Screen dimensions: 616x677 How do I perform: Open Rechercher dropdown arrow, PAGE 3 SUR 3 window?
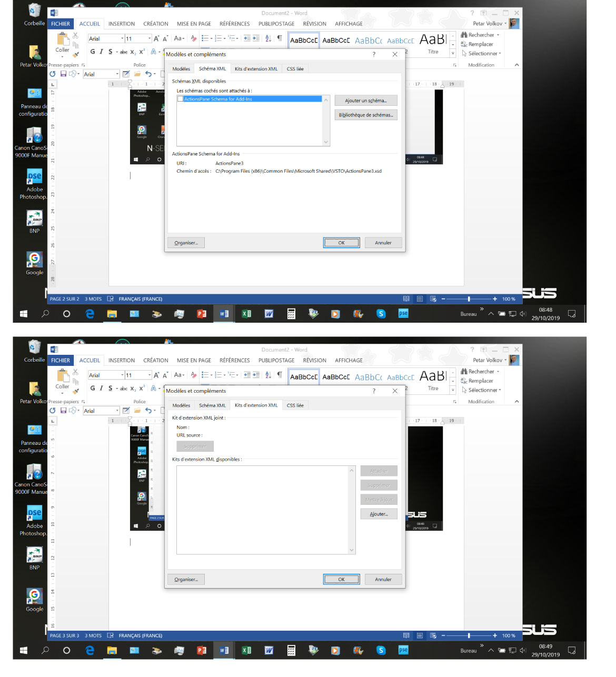(x=498, y=372)
